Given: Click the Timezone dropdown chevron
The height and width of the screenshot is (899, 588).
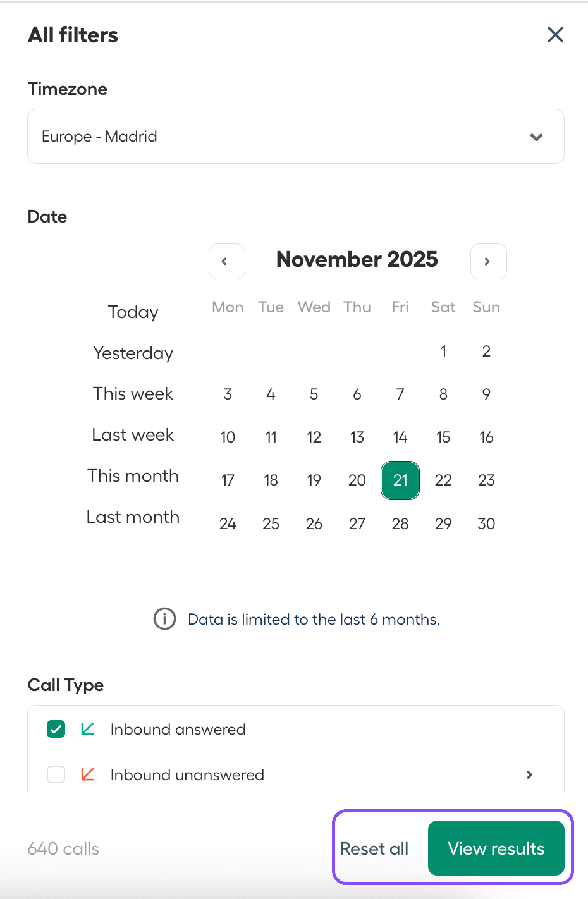Looking at the screenshot, I should coord(536,137).
